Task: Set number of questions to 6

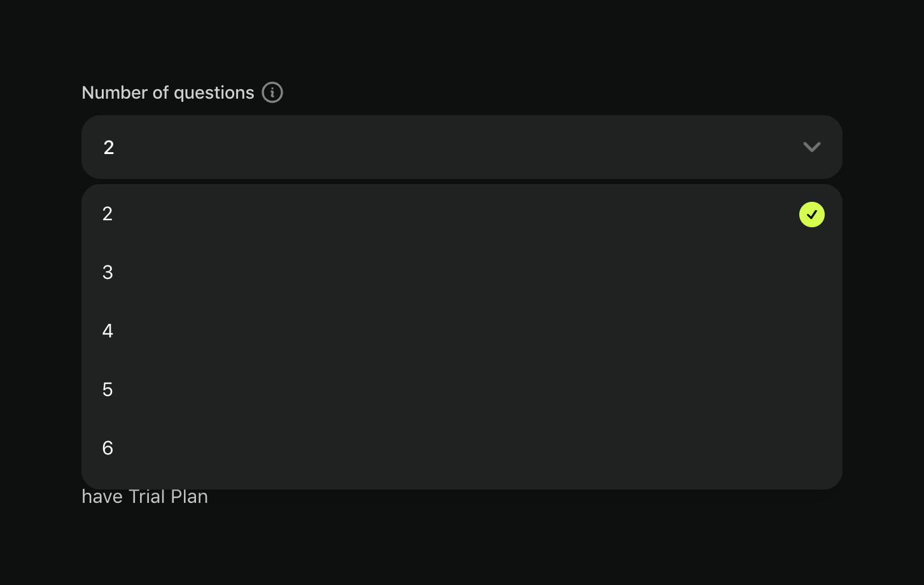Action: [x=108, y=448]
